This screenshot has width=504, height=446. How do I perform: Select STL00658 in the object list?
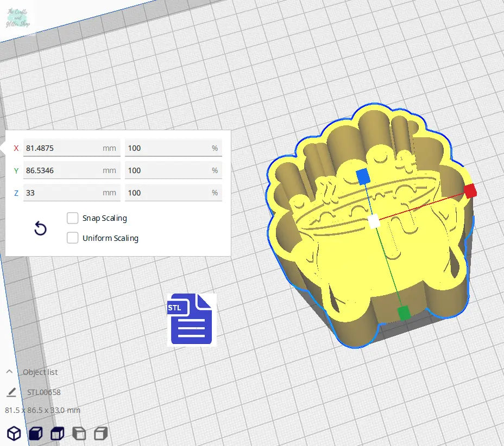point(44,392)
